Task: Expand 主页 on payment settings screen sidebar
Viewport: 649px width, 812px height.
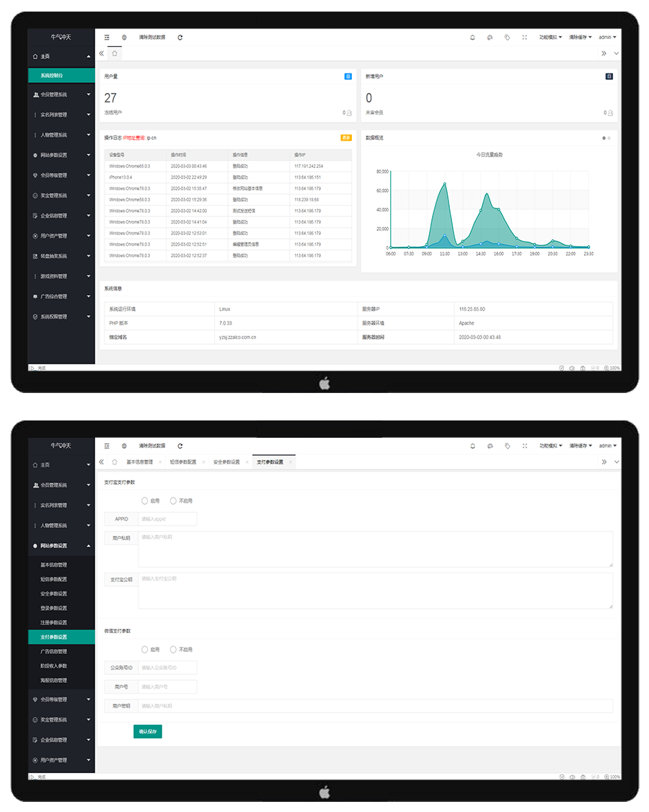Action: (61, 465)
